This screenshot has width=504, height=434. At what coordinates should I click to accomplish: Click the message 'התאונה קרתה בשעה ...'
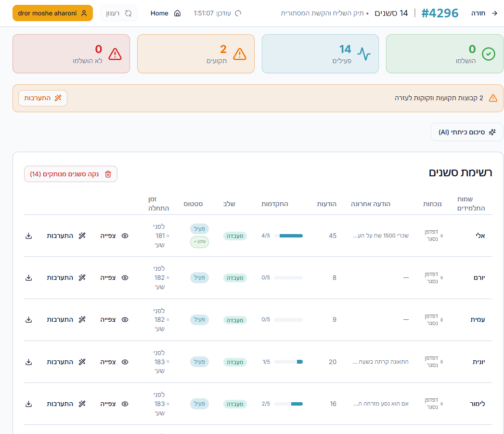(x=381, y=362)
